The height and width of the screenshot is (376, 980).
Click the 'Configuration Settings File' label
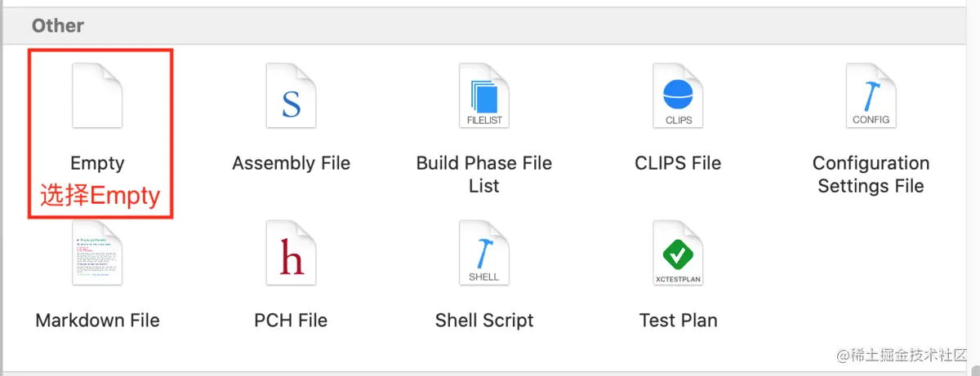(871, 175)
